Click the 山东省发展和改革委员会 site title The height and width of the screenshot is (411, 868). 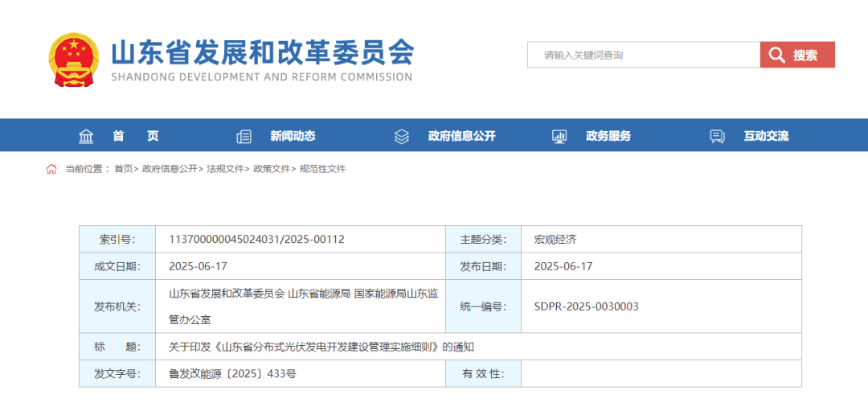(x=262, y=53)
